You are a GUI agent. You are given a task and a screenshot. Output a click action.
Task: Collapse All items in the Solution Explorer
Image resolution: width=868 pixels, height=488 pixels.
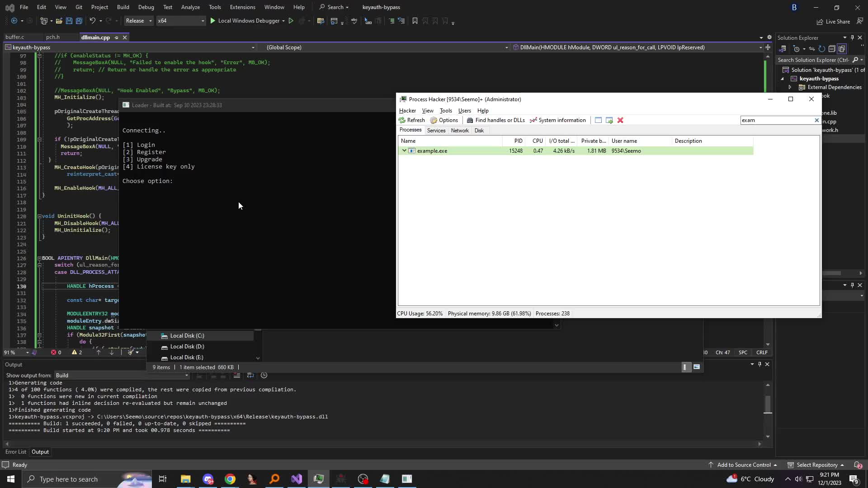(x=832, y=49)
